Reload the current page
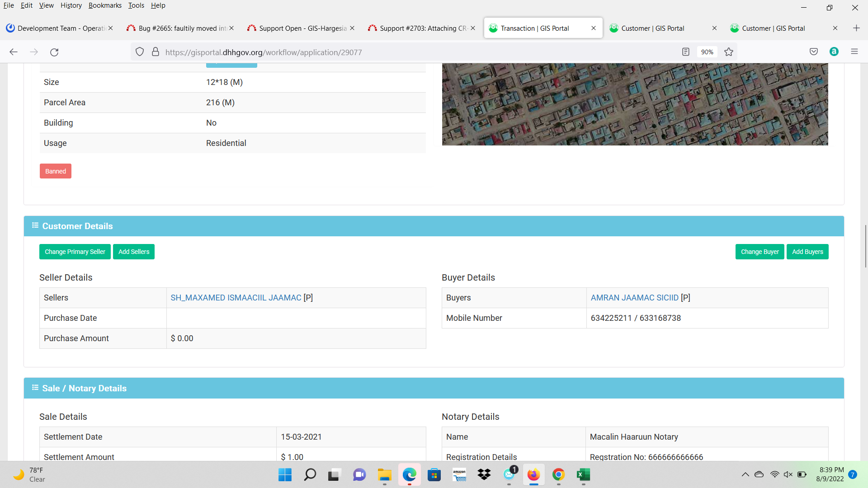The height and width of the screenshot is (488, 868). [x=54, y=52]
